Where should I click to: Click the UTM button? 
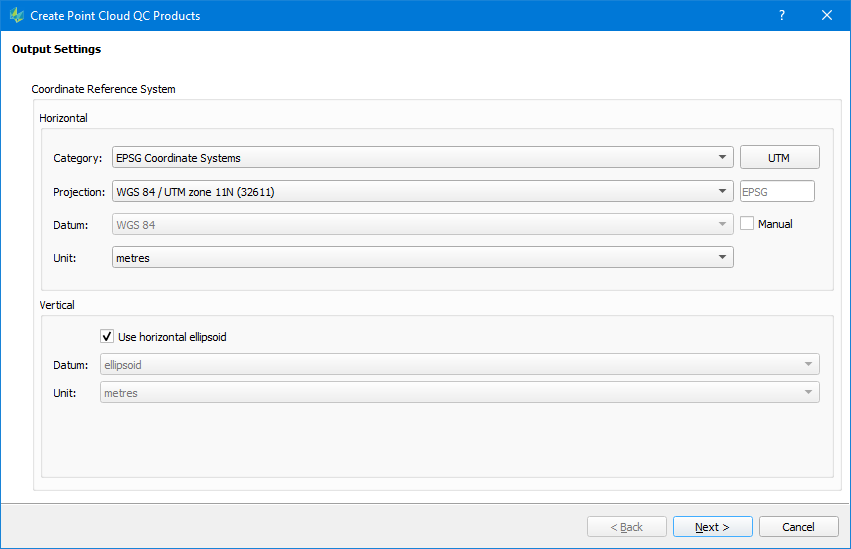coord(779,157)
